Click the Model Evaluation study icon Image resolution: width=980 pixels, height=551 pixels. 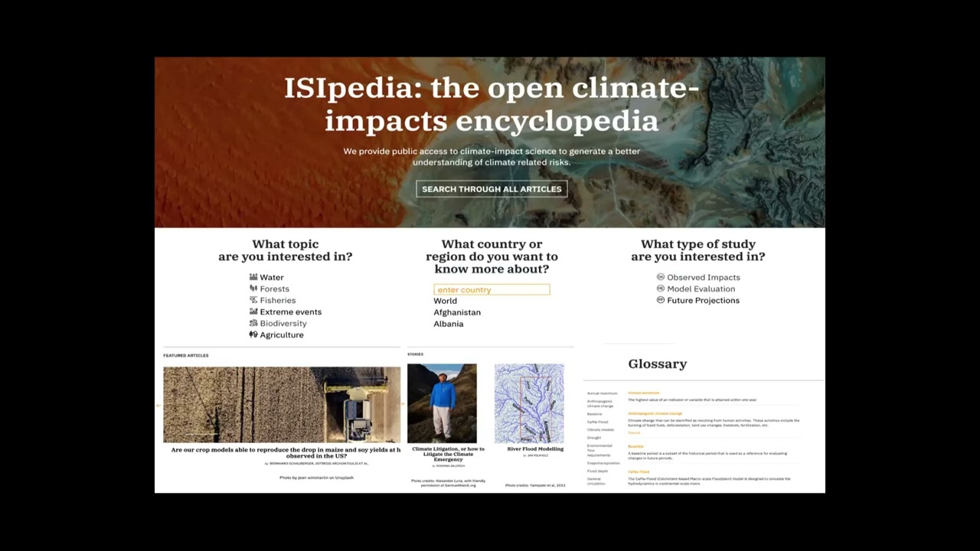pyautogui.click(x=661, y=289)
